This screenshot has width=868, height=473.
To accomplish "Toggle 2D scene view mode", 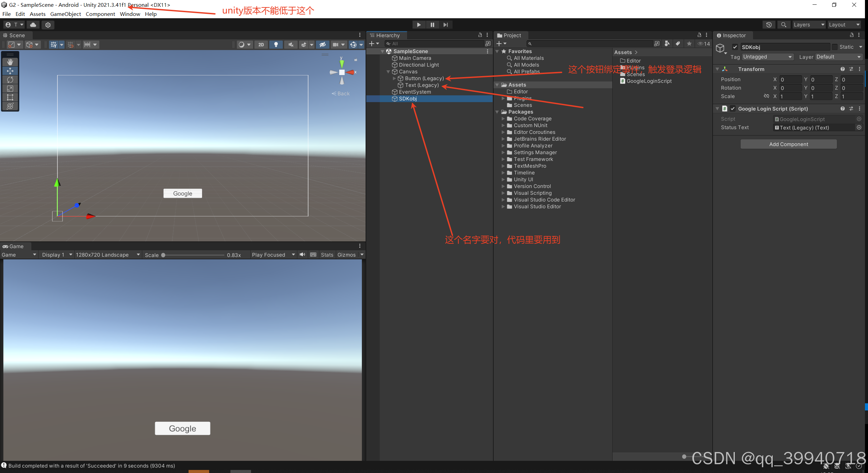I will 261,45.
